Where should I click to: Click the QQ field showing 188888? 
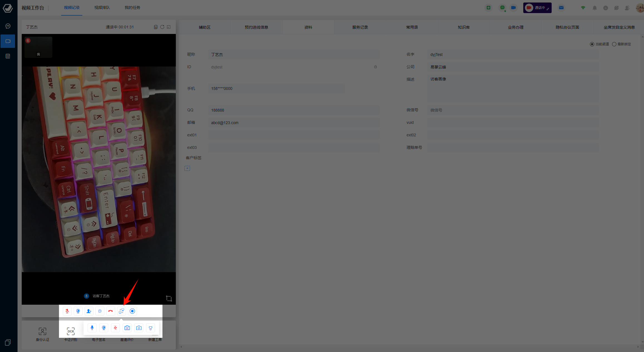294,110
